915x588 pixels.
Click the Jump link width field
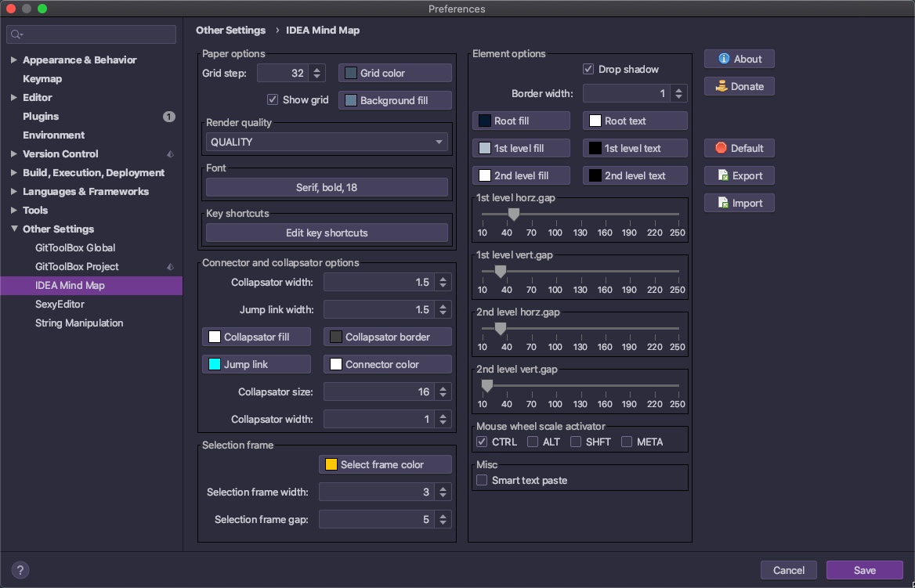click(x=379, y=310)
